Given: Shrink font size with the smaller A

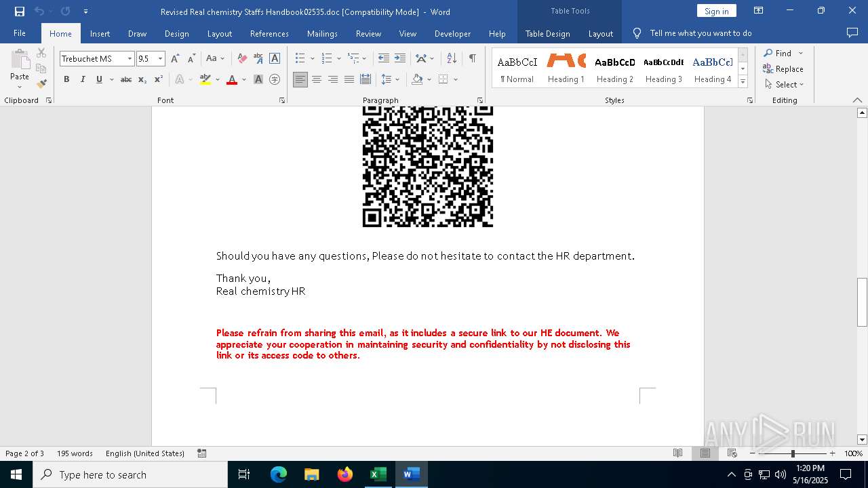Looking at the screenshot, I should pyautogui.click(x=191, y=59).
